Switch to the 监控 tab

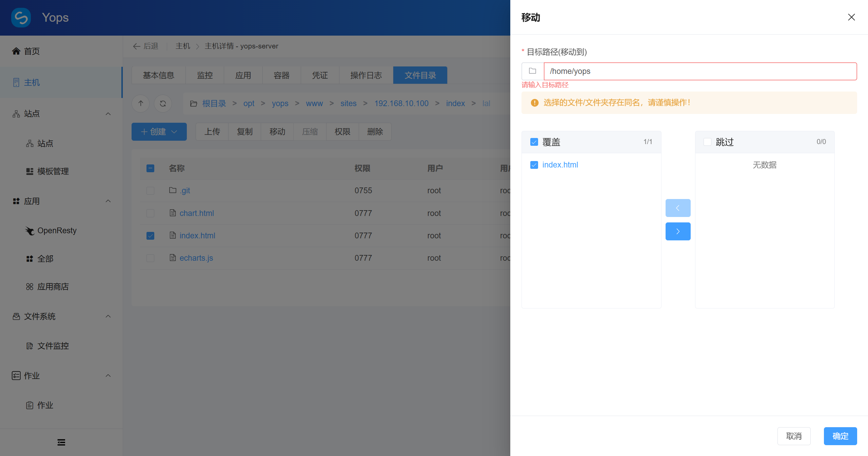click(x=205, y=75)
